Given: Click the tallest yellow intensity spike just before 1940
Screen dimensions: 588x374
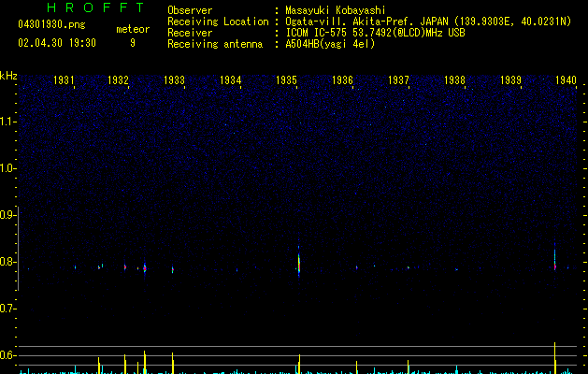Looking at the screenshot, I should click(x=555, y=357).
